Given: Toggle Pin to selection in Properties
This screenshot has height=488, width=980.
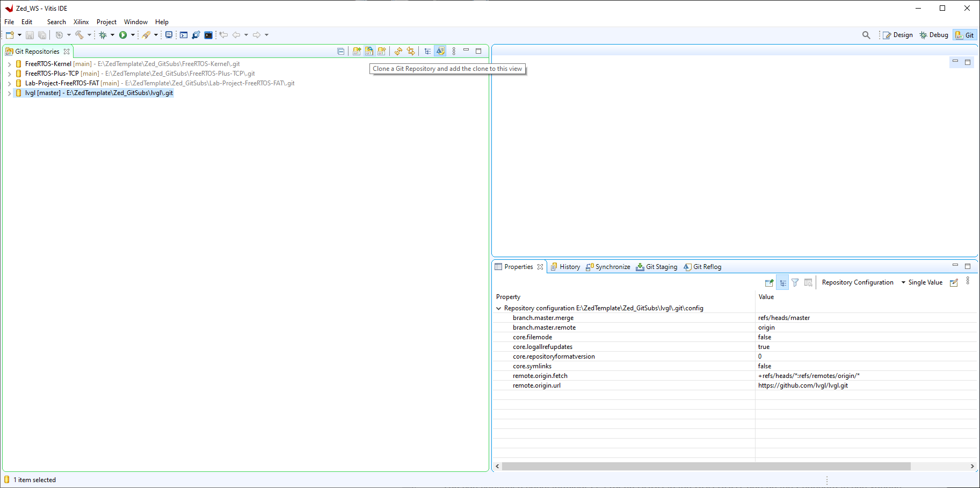Looking at the screenshot, I should (x=770, y=282).
